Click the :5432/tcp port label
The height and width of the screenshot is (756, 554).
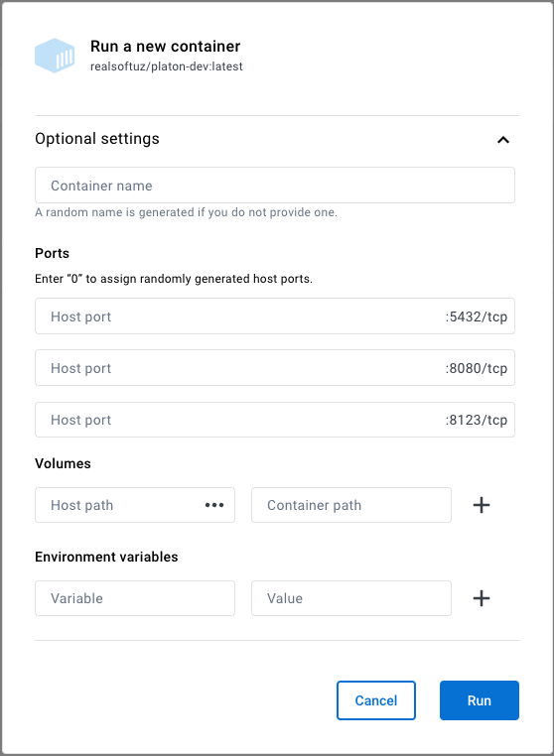click(x=477, y=316)
